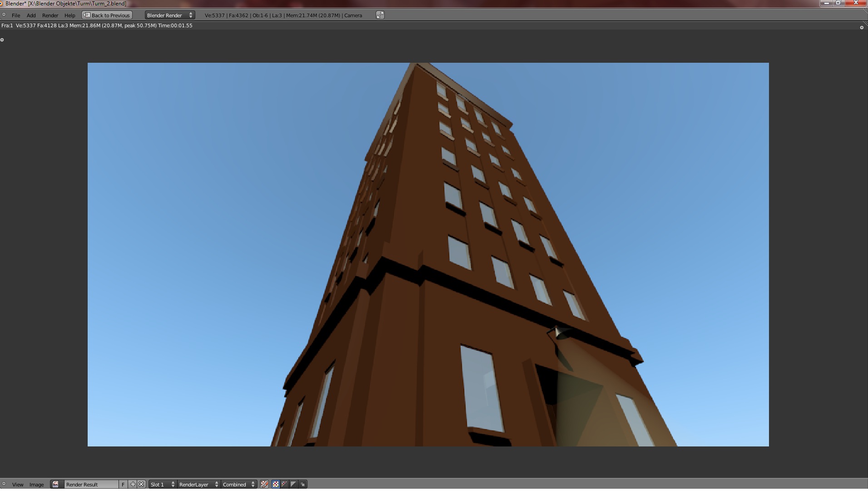The width and height of the screenshot is (868, 491).
Task: Create a new image with the plus icon
Action: (133, 485)
